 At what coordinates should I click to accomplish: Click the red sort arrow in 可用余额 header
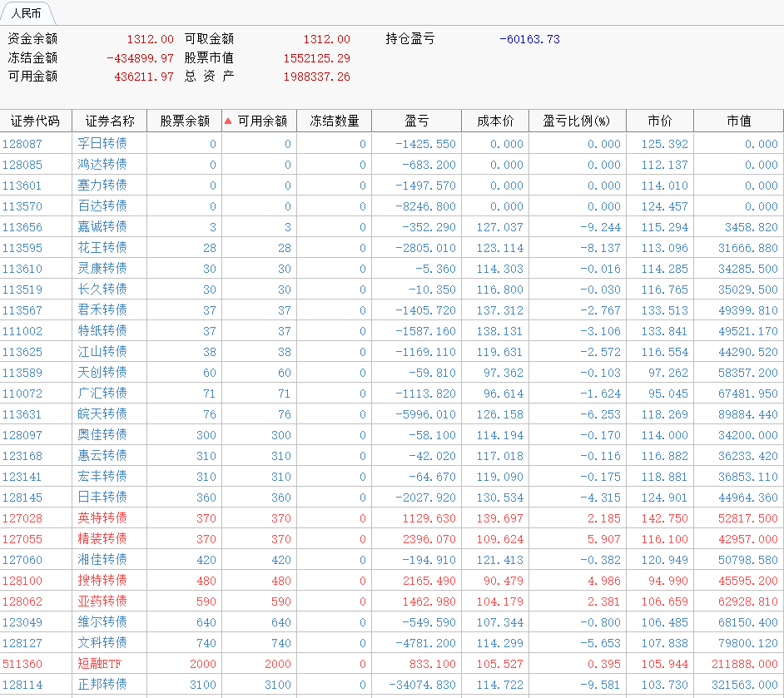click(x=228, y=121)
